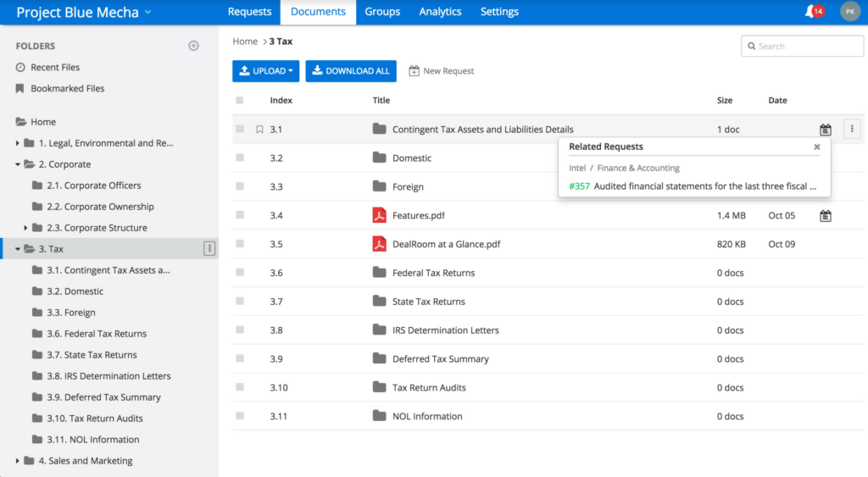Go to Home in the breadcrumb

[245, 42]
